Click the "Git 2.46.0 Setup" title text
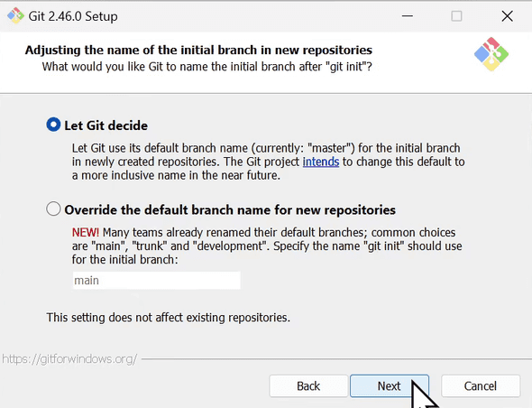Screen dimensions: 532x408 [73, 16]
